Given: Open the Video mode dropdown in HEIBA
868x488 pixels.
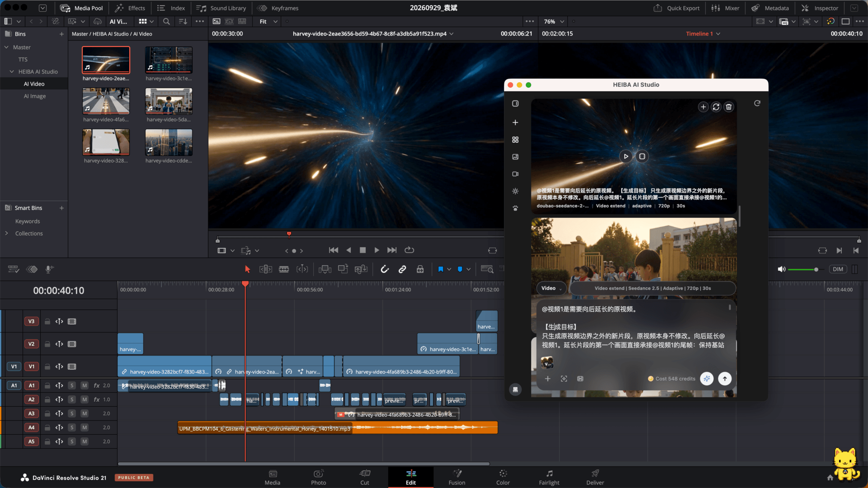Looking at the screenshot, I should 551,288.
